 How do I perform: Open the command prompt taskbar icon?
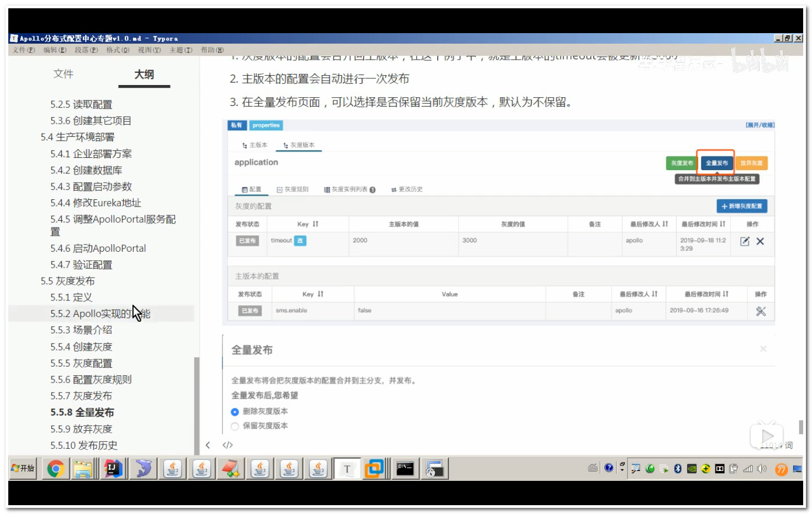[405, 469]
